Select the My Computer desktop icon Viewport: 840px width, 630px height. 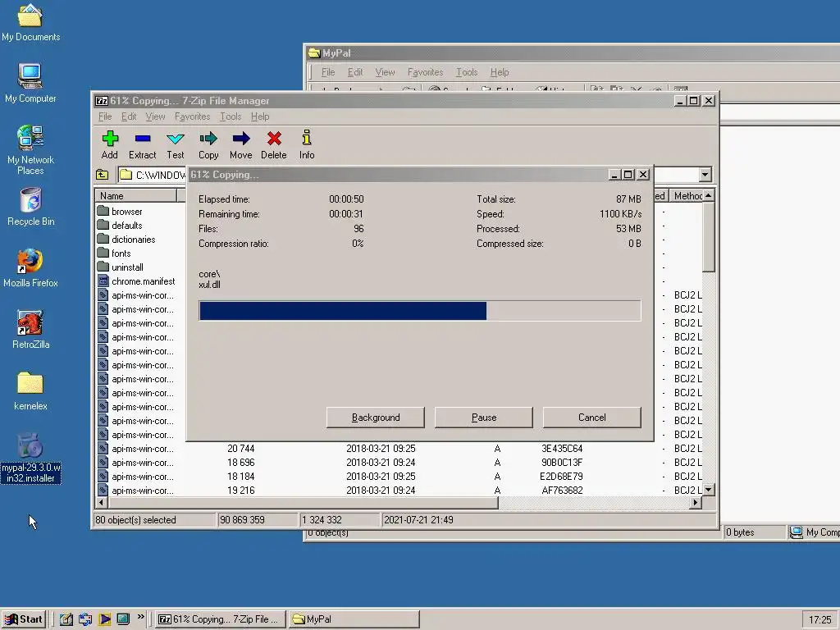point(30,84)
